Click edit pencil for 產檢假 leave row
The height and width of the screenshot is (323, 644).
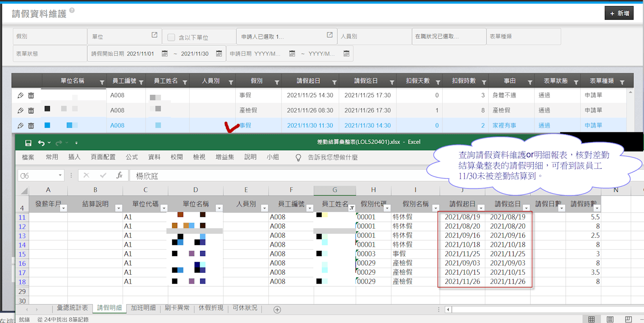click(x=21, y=110)
